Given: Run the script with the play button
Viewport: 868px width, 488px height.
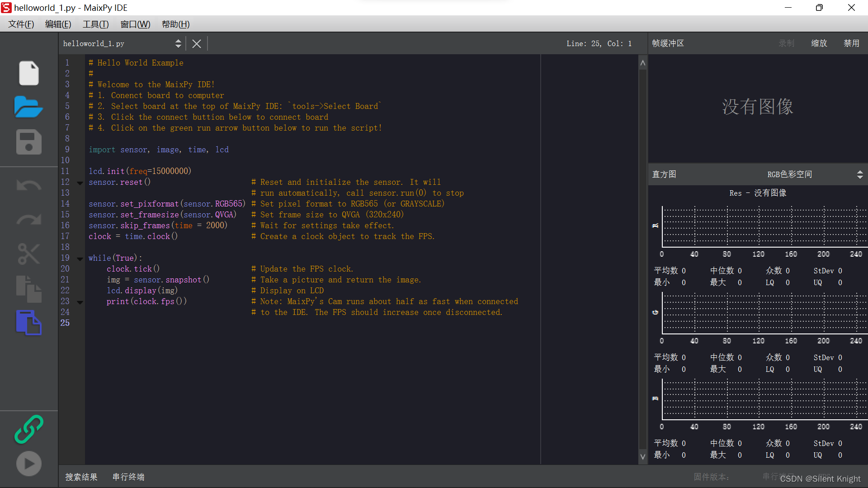Looking at the screenshot, I should [x=29, y=464].
